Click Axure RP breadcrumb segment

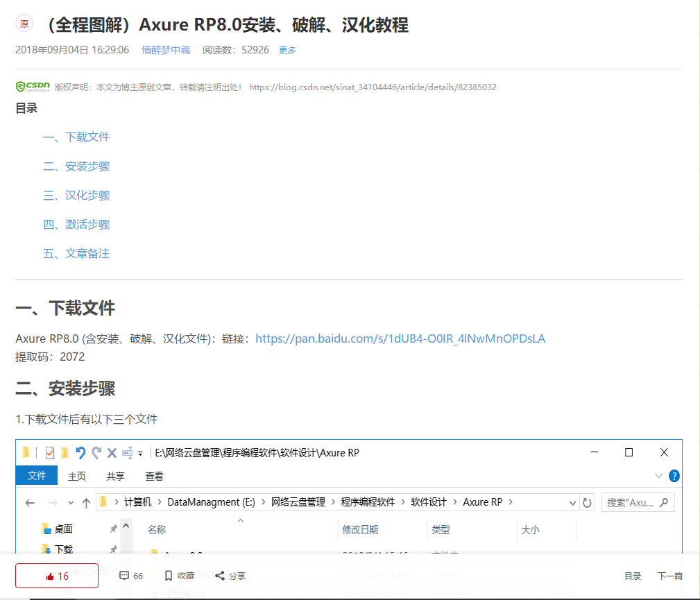click(x=483, y=502)
